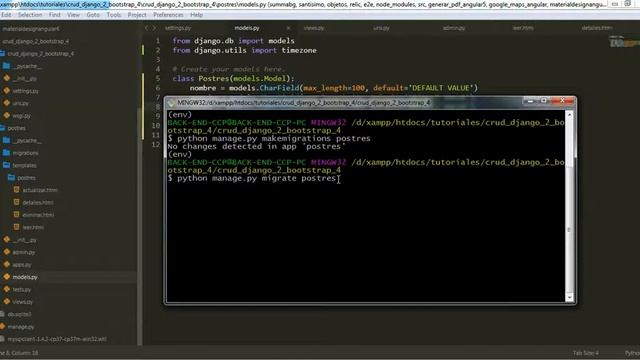Click the admin.py file icon in sidebar
Viewport: 640px width, 360px height.
point(7,252)
